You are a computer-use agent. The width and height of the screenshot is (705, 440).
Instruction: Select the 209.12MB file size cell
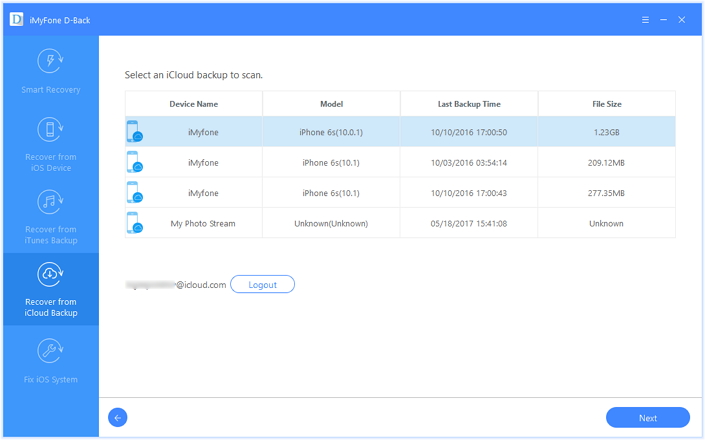(x=607, y=163)
